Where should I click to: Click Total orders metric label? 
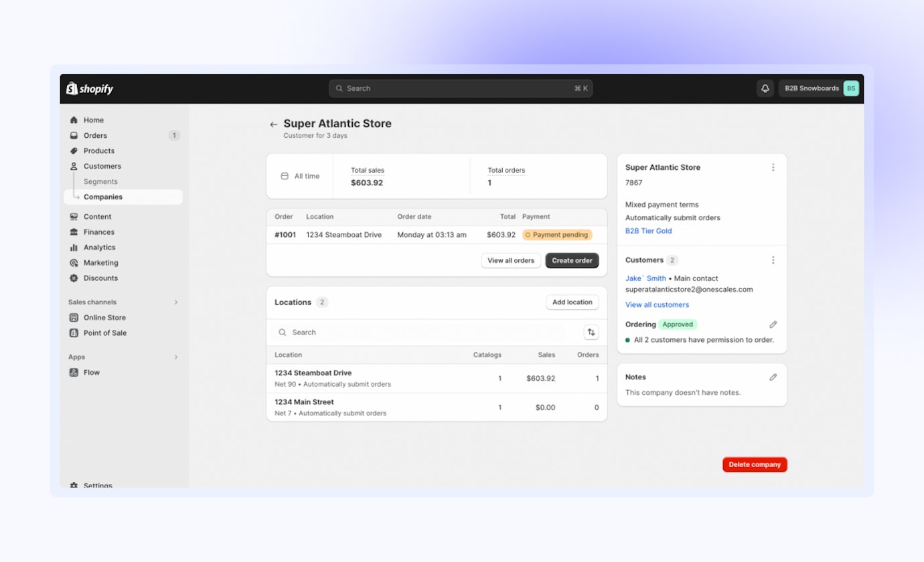[506, 171]
